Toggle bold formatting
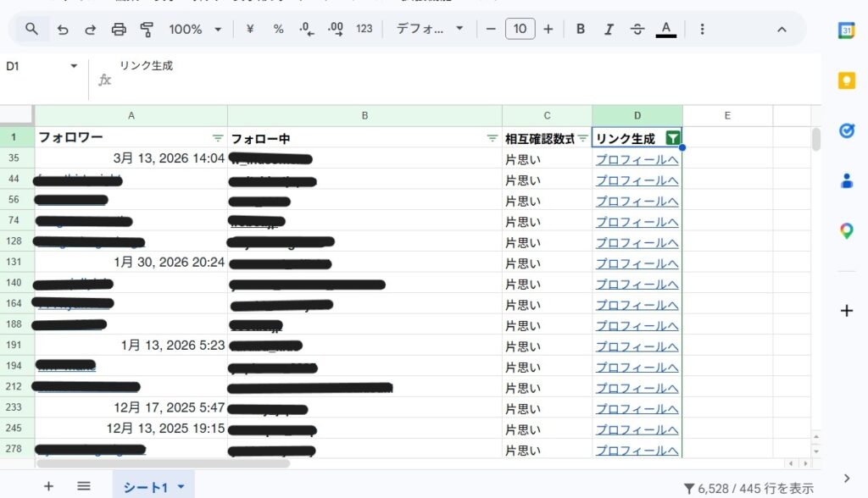 [581, 29]
